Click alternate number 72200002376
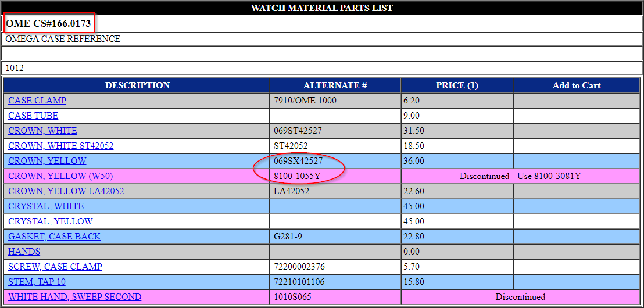Screen dimensions: 644x308 [x=299, y=267]
